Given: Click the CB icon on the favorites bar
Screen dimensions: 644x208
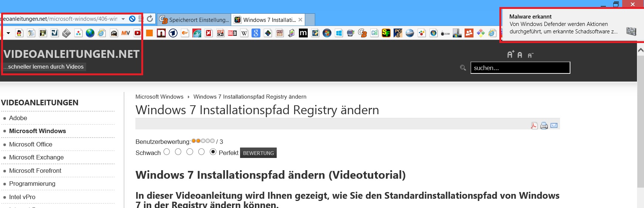Looking at the screenshot, I should click(363, 33).
